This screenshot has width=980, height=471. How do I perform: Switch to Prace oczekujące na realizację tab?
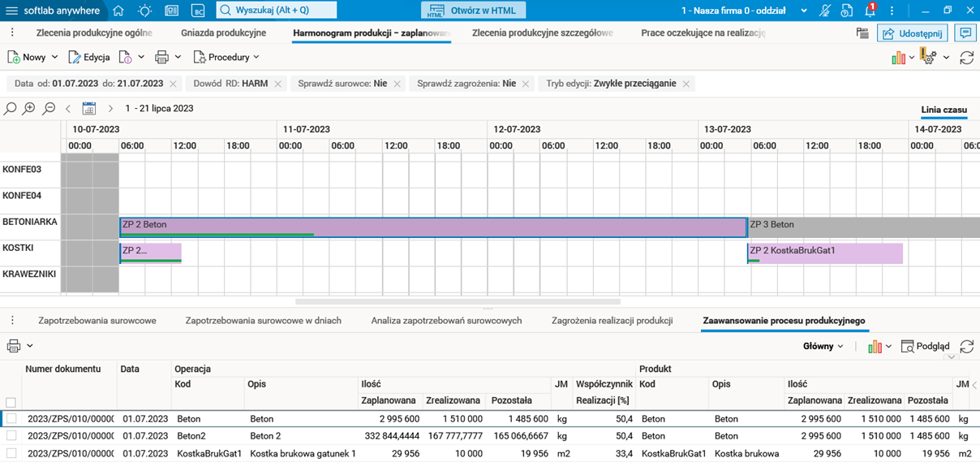[x=703, y=33]
